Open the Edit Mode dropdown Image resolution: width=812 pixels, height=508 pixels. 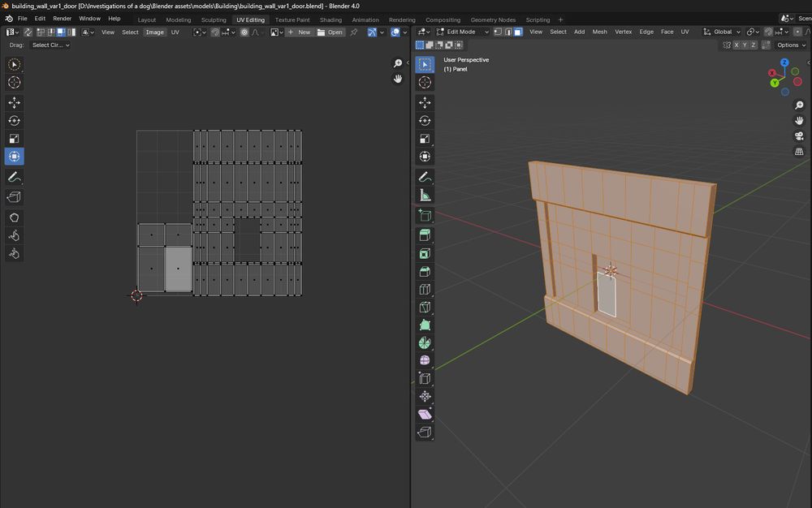click(463, 32)
